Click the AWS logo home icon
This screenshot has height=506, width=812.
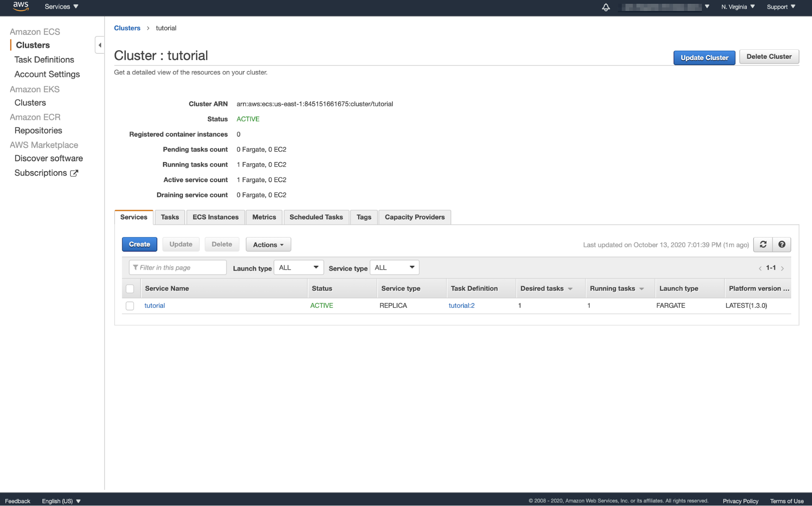coord(21,7)
